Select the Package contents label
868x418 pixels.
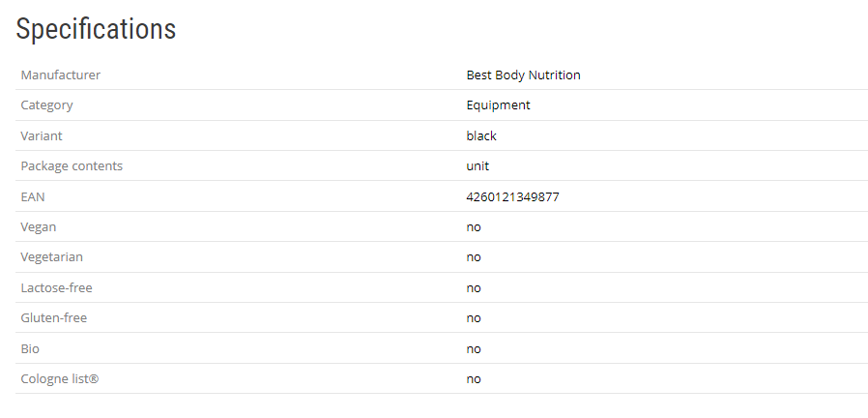72,165
